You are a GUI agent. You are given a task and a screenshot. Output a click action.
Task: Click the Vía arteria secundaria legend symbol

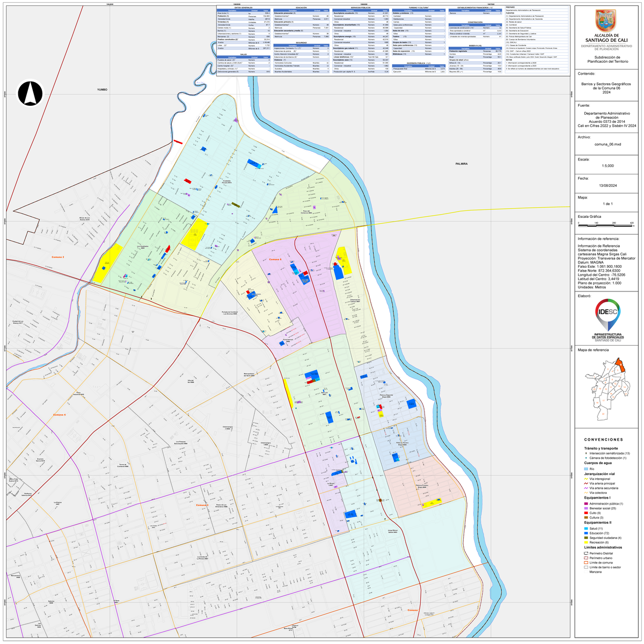[586, 488]
